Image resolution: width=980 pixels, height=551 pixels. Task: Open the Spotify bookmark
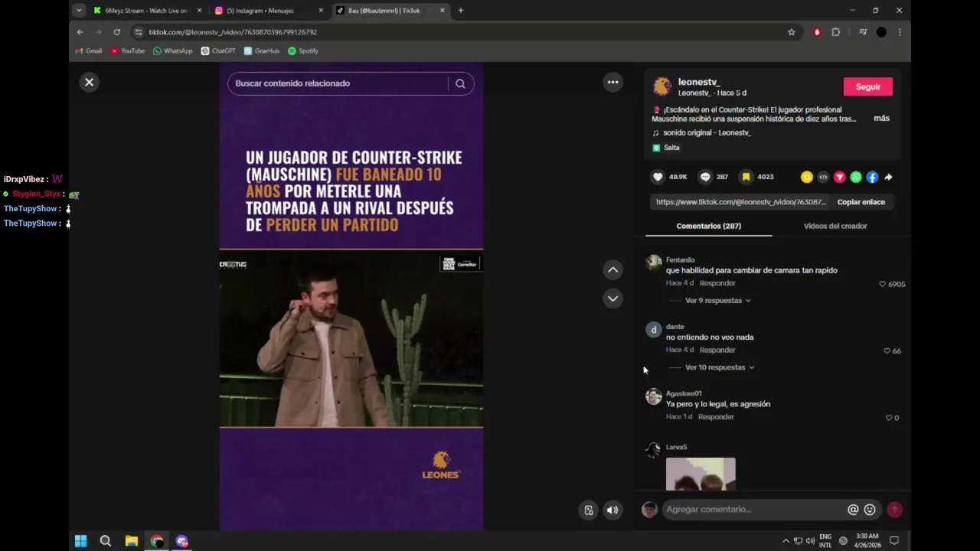pos(303,51)
